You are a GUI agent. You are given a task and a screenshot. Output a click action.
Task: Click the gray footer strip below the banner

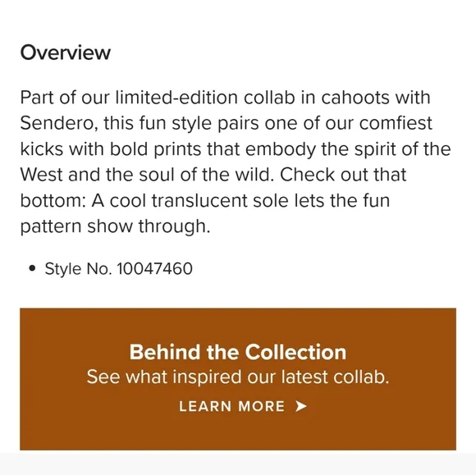(x=238, y=464)
